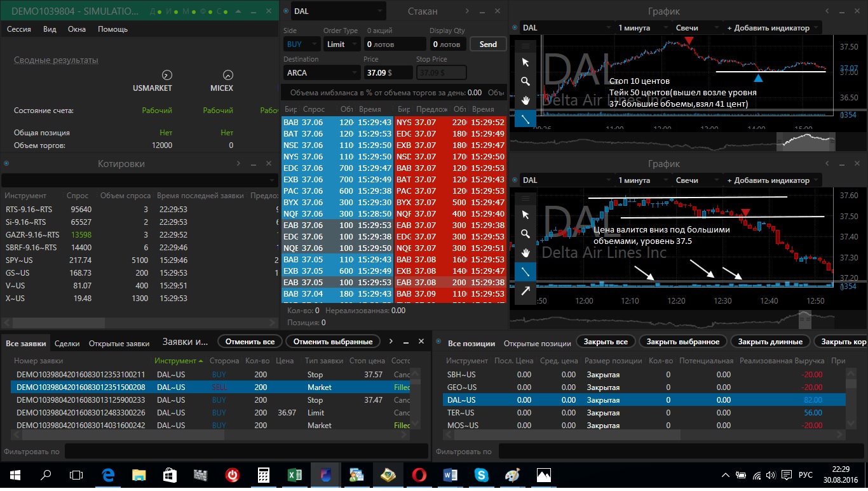868x491 pixels.
Task: Switch to Открытые заявки tab
Action: [x=119, y=343]
